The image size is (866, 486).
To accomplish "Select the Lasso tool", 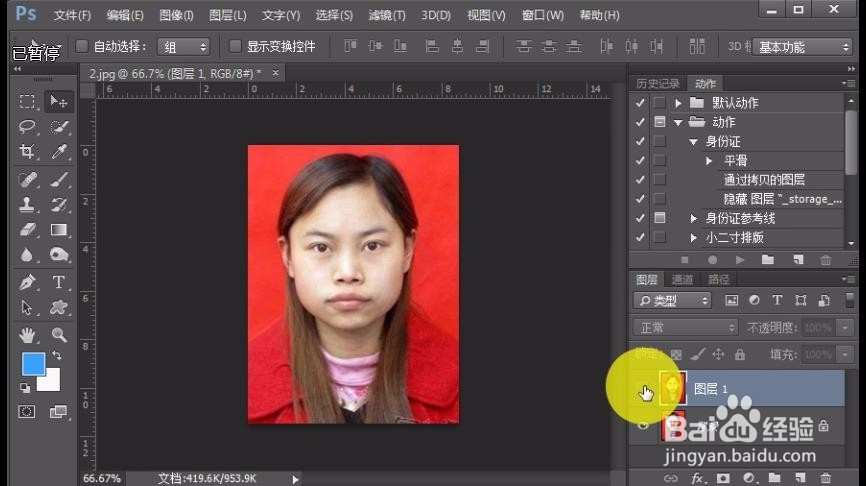I will tap(27, 126).
